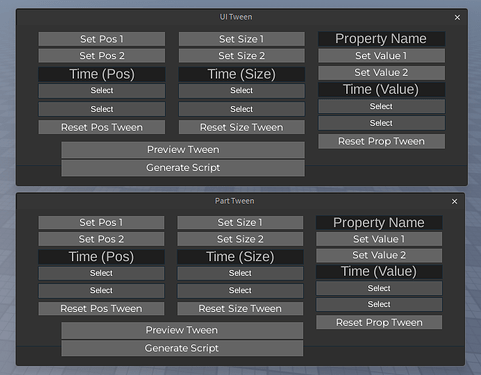The image size is (481, 375).
Task: Click the Part Tween window title
Action: [x=234, y=201]
